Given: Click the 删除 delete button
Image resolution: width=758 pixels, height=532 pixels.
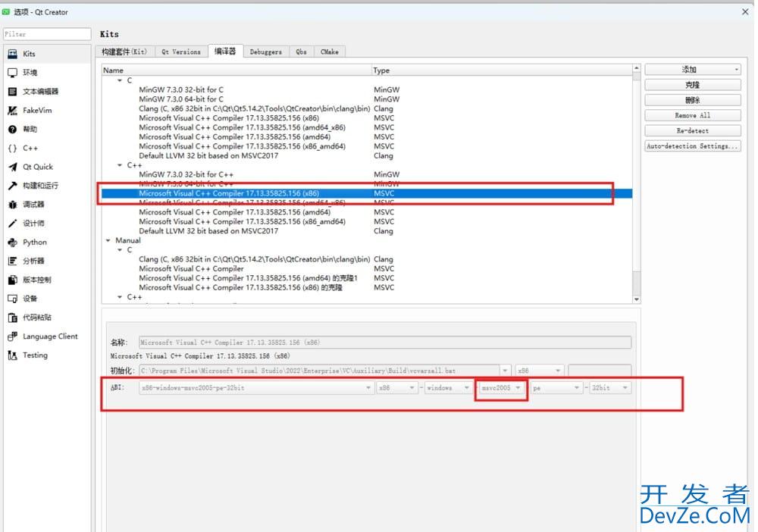Looking at the screenshot, I should (x=692, y=100).
